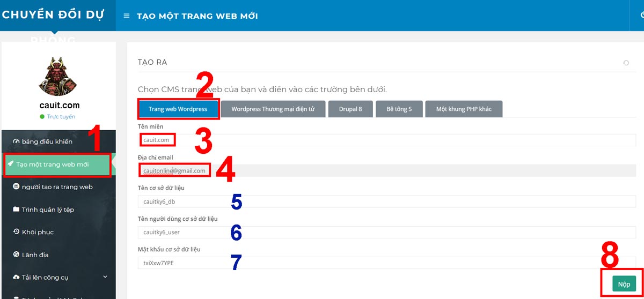The image size is (644, 299).
Task: Click the Địa chỉ email input field
Action: pyautogui.click(x=386, y=171)
